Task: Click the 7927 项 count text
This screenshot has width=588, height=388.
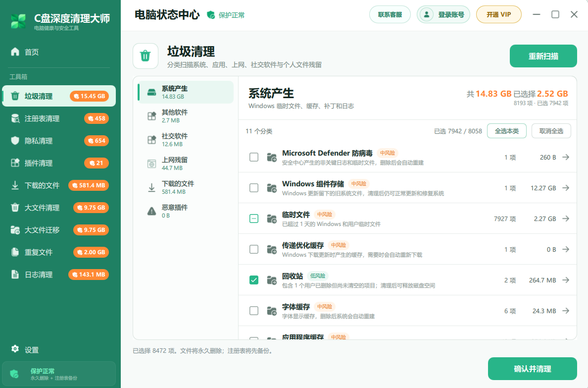Action: 505,219
